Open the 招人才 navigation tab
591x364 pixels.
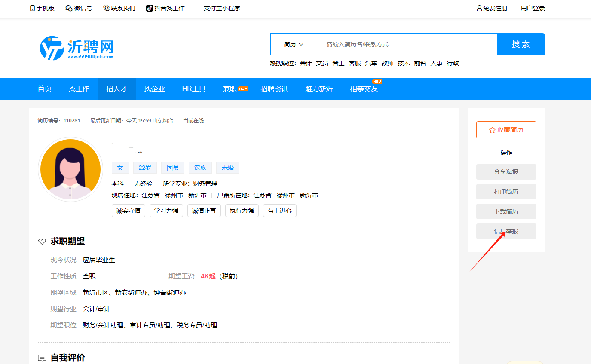point(117,89)
